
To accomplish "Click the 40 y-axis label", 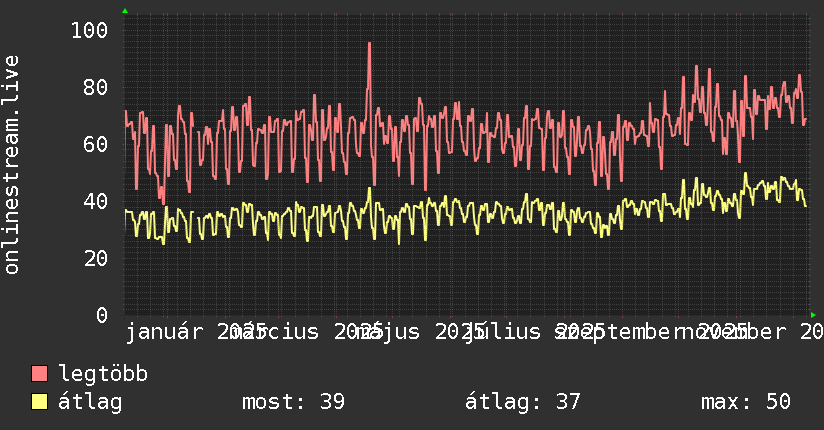I will [96, 201].
